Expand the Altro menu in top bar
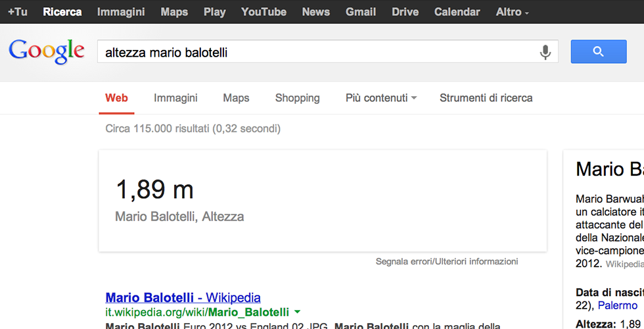This screenshot has width=644, height=329. click(x=512, y=12)
